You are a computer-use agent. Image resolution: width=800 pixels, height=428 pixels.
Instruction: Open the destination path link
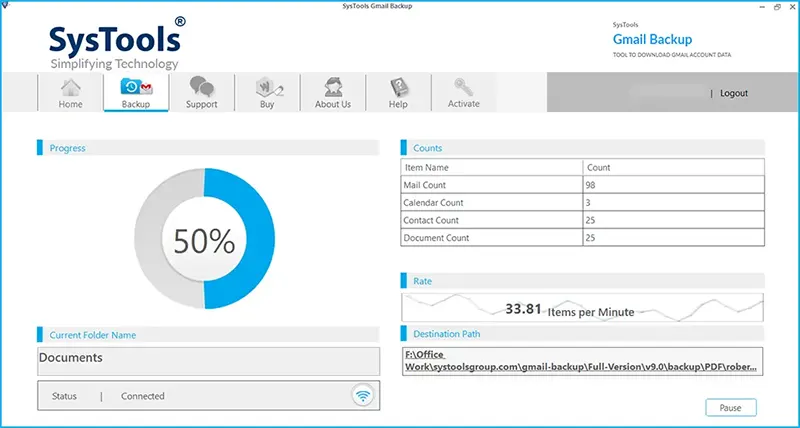pyautogui.click(x=582, y=361)
